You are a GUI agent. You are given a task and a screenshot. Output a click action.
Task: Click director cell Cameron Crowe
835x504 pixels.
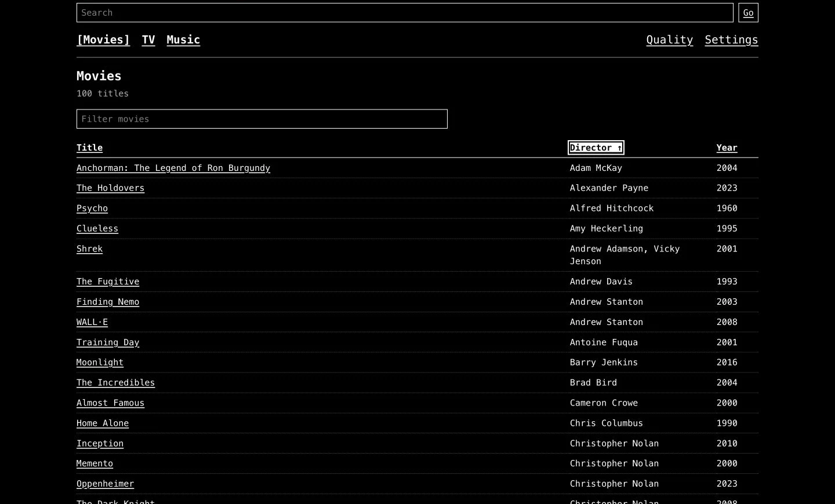click(604, 403)
